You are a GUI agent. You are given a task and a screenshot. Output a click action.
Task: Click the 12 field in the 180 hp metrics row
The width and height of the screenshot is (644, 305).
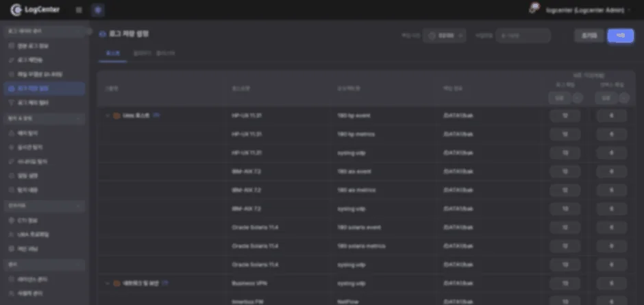click(x=565, y=134)
